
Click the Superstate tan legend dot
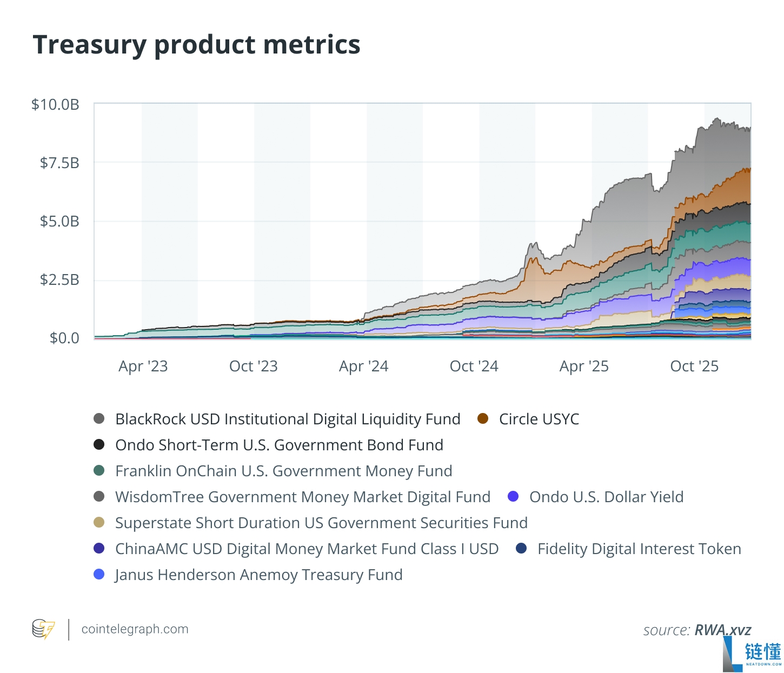coord(99,523)
